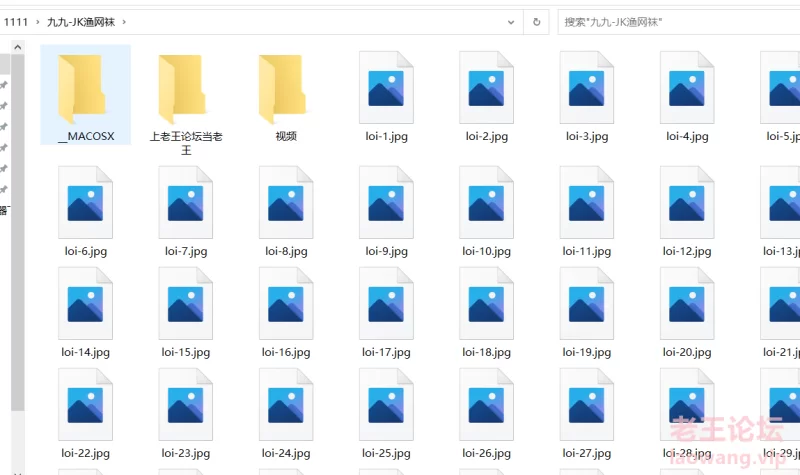800x475 pixels.
Task: Click the navigation pane scrollbar thumb
Action: click(18, 232)
